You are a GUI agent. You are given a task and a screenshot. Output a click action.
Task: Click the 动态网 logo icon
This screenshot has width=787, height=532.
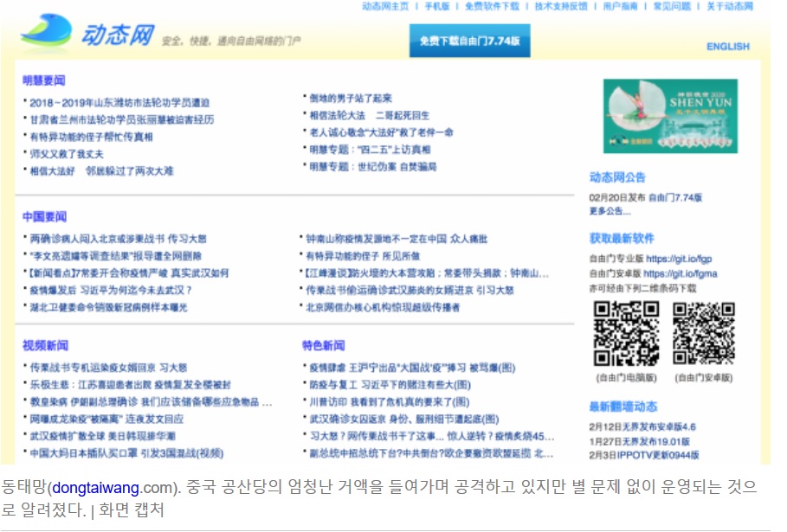46,32
